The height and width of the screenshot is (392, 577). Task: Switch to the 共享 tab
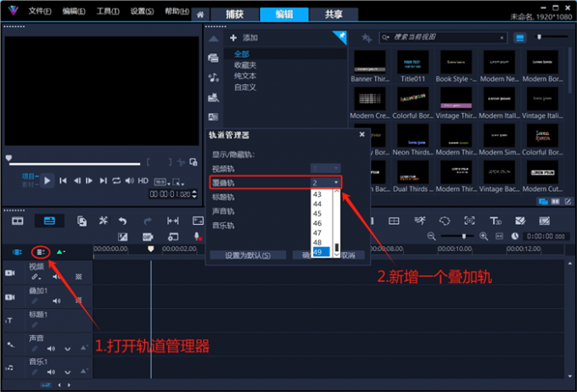[333, 14]
